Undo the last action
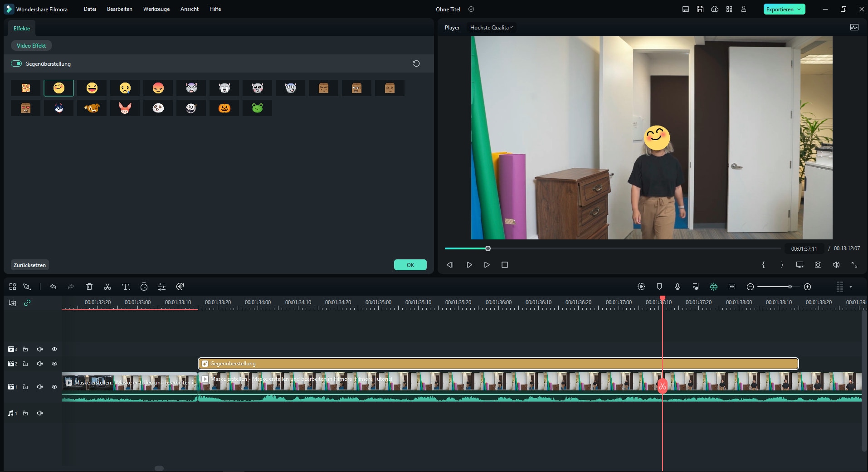This screenshot has height=472, width=868. (53, 287)
